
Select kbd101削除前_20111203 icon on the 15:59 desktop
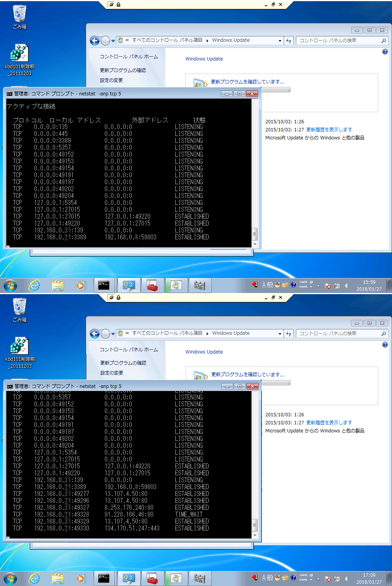[20, 60]
